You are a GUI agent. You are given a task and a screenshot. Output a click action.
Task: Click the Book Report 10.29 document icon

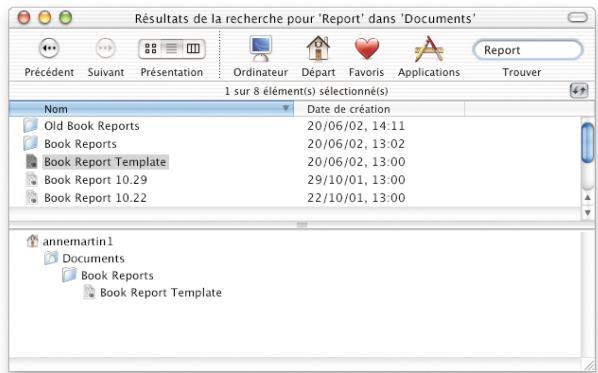click(31, 180)
